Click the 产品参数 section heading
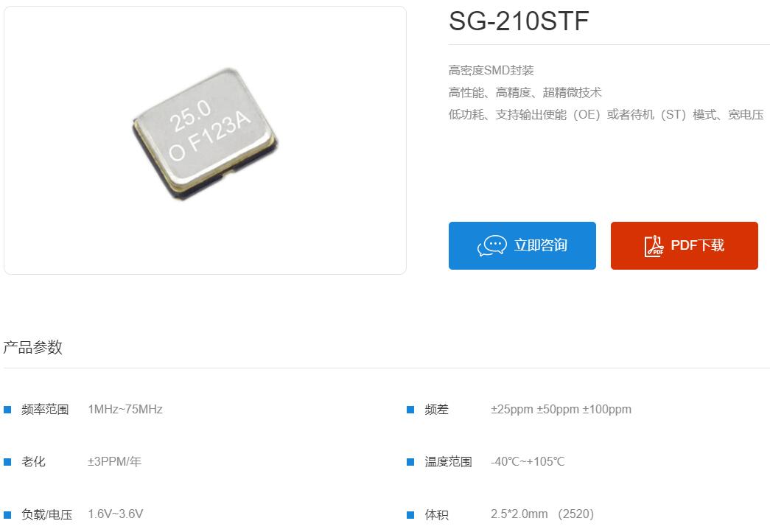The image size is (770, 532). pos(33,347)
